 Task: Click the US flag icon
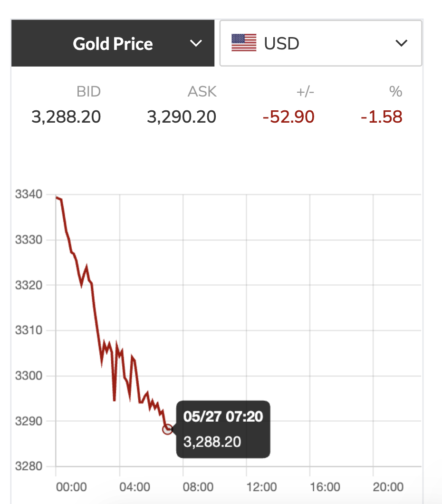[x=244, y=43]
